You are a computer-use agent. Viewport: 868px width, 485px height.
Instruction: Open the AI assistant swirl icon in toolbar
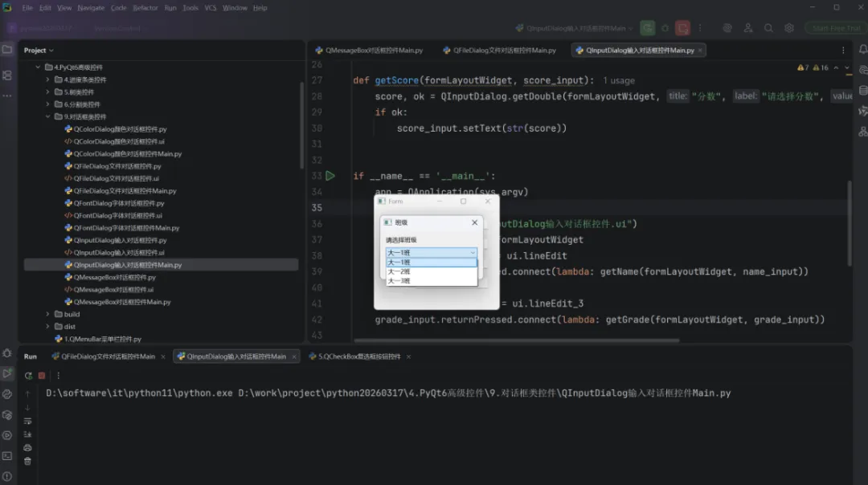(x=727, y=28)
